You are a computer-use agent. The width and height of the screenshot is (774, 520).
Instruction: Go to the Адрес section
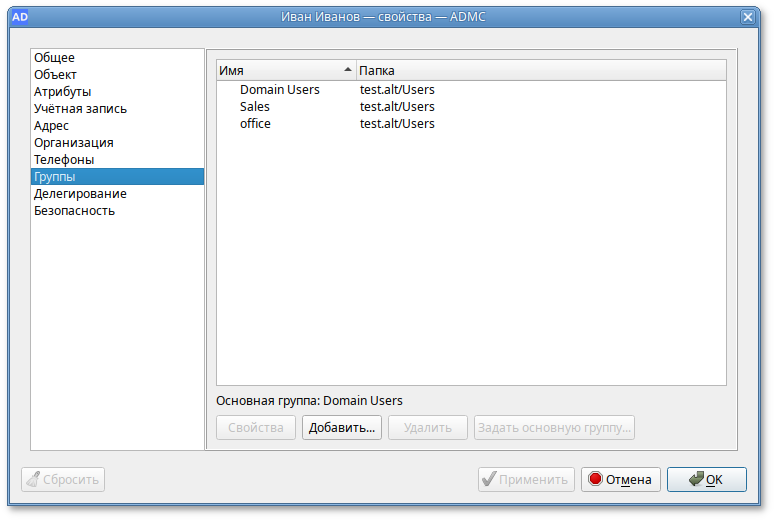point(51,126)
